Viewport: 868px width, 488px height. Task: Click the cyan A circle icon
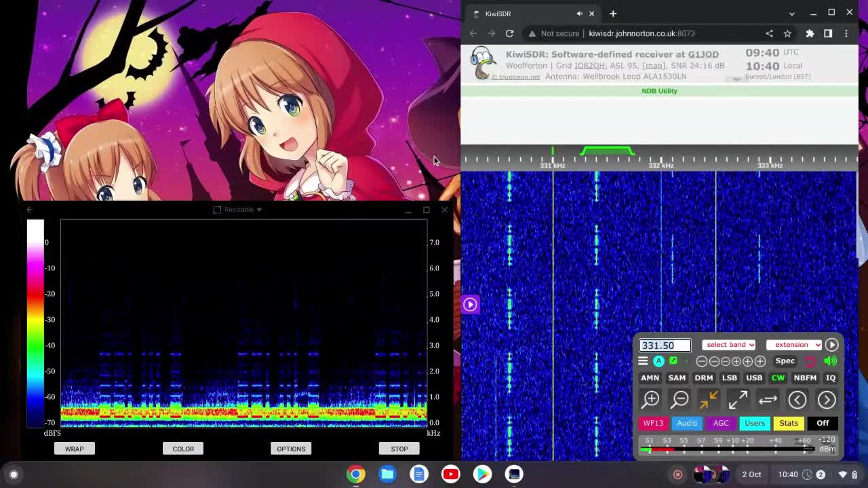658,361
